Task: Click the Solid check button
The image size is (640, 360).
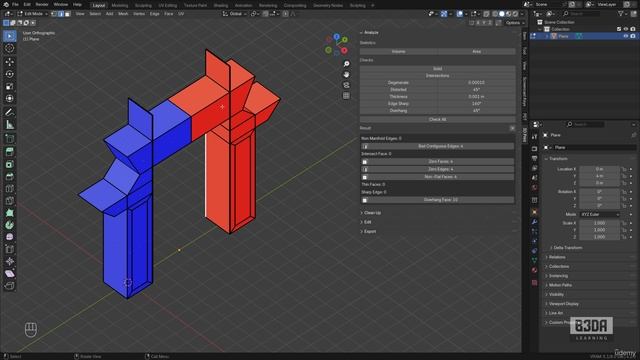Action: click(437, 69)
